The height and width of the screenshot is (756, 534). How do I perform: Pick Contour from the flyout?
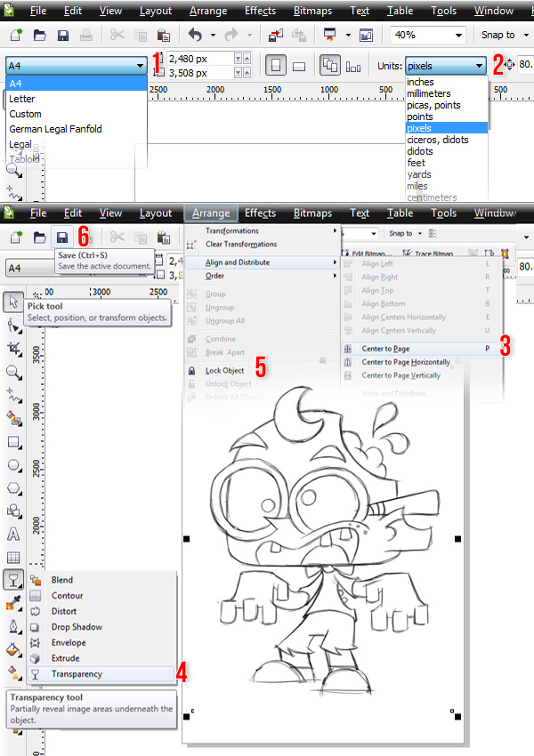tap(101, 596)
